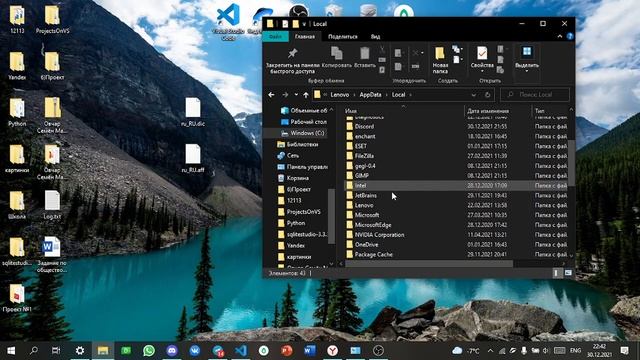Click the Копировать icon in the ribbon

pos(336,53)
